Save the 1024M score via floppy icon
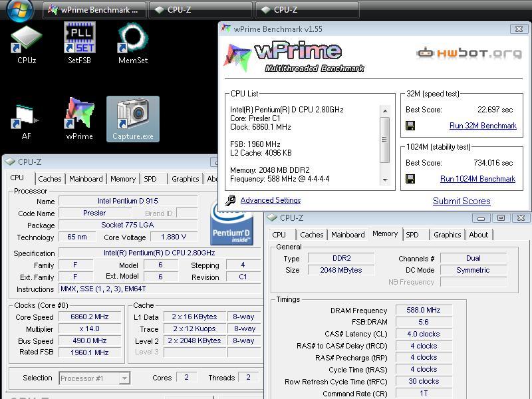Image resolution: width=532 pixels, height=399 pixels. [410, 179]
